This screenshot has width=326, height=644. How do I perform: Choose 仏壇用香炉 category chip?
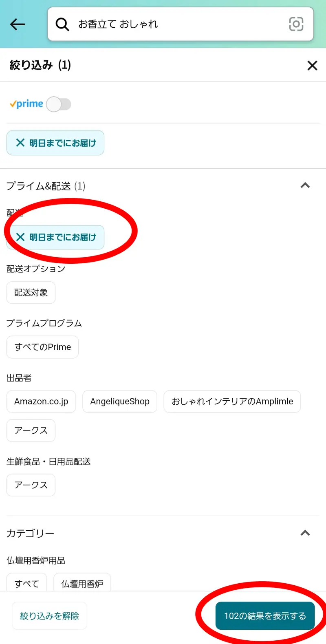(x=82, y=583)
